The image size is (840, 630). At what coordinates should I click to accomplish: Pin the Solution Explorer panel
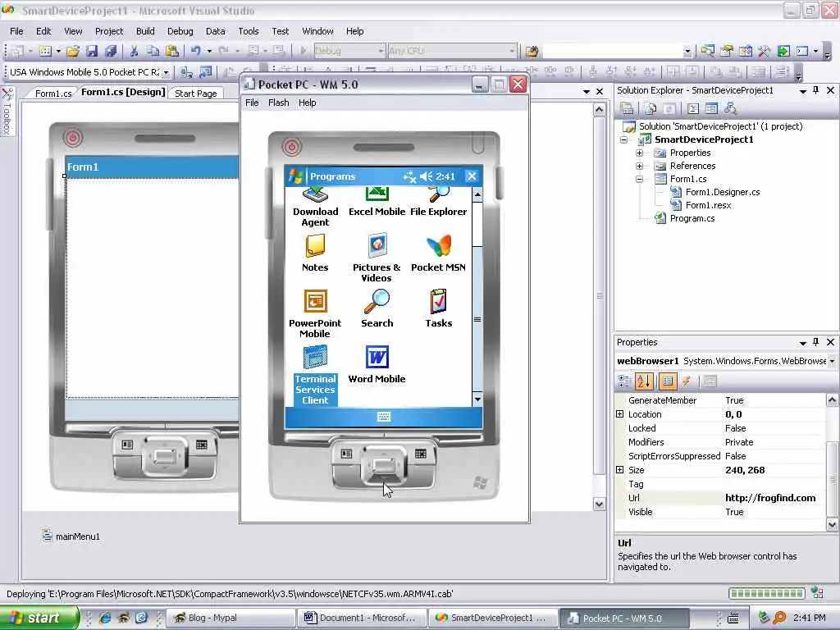[816, 90]
